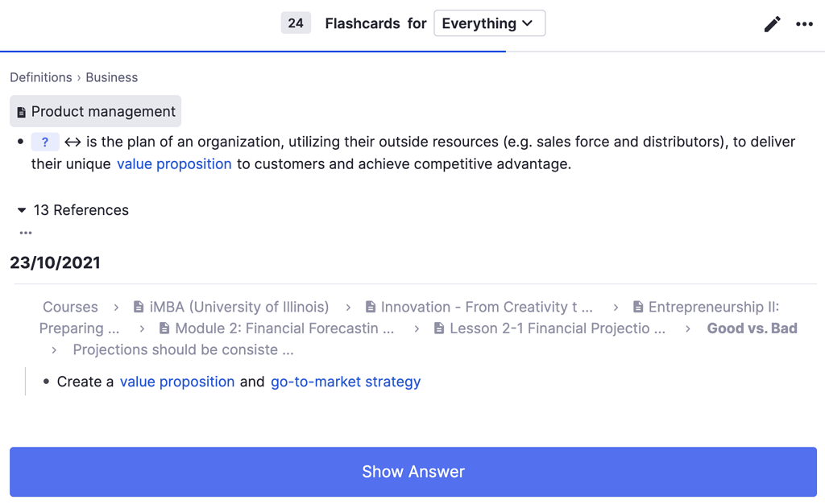This screenshot has width=825, height=504.
Task: Click the Module 2: Financial Forecasting document icon
Action: 164,328
